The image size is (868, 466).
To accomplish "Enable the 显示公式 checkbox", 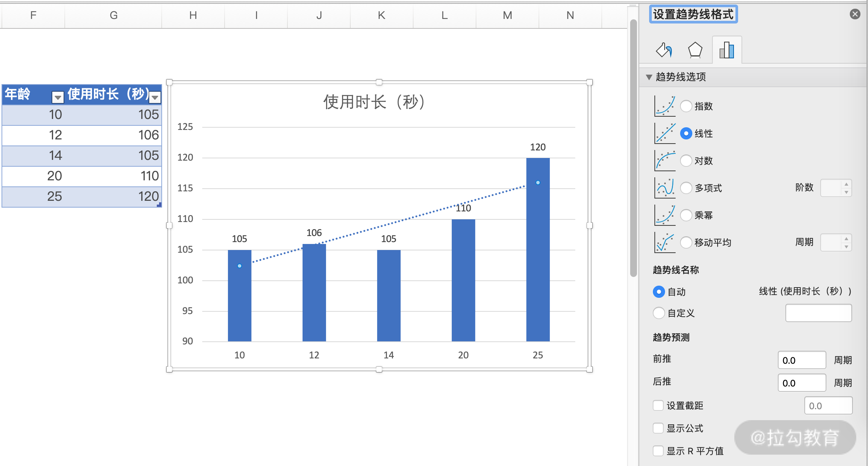I will (658, 428).
